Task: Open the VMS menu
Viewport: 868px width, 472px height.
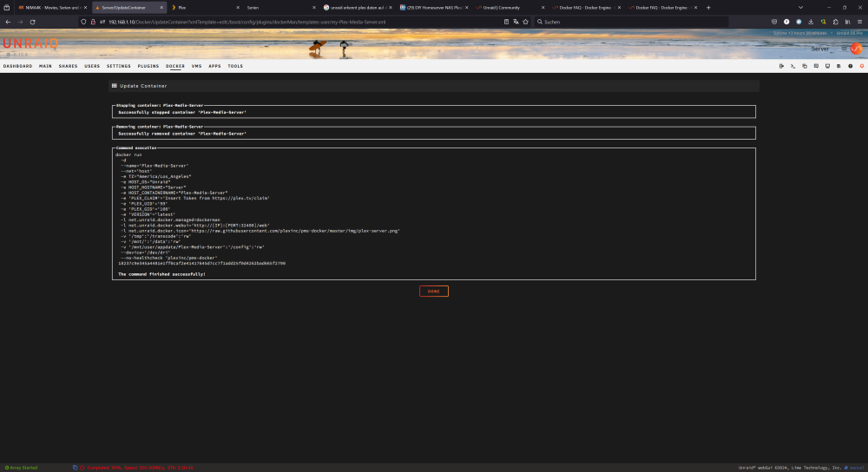Action: pyautogui.click(x=196, y=66)
